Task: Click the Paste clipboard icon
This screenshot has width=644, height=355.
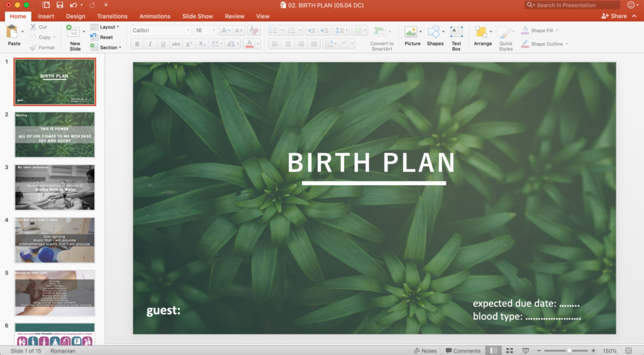Action: point(13,32)
